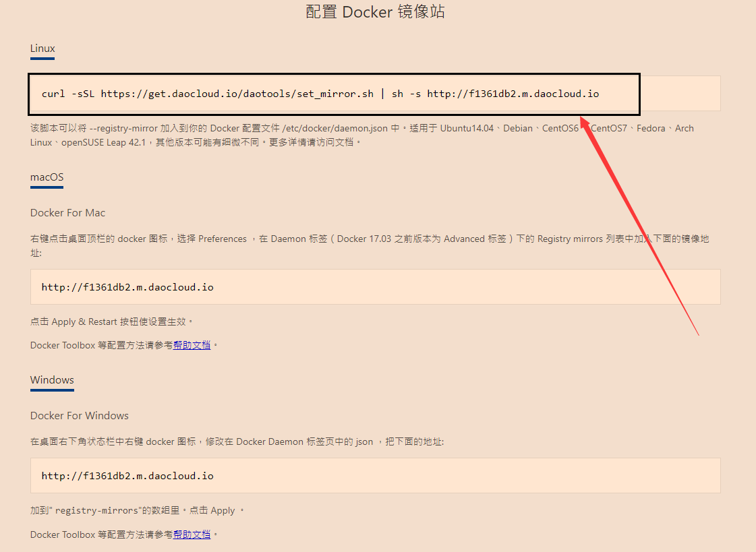Screen dimensions: 756x552
Task: Open the 帮助文档 link under registry-mirrors note
Action: 192,534
